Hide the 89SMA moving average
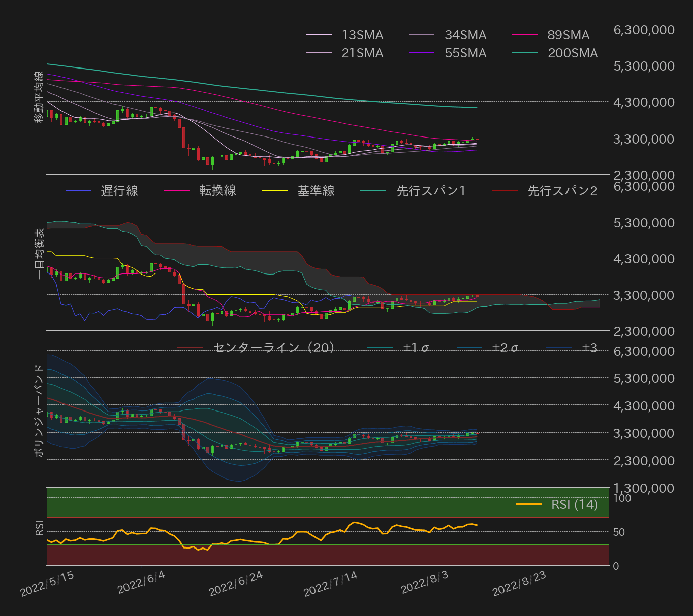 [x=568, y=35]
